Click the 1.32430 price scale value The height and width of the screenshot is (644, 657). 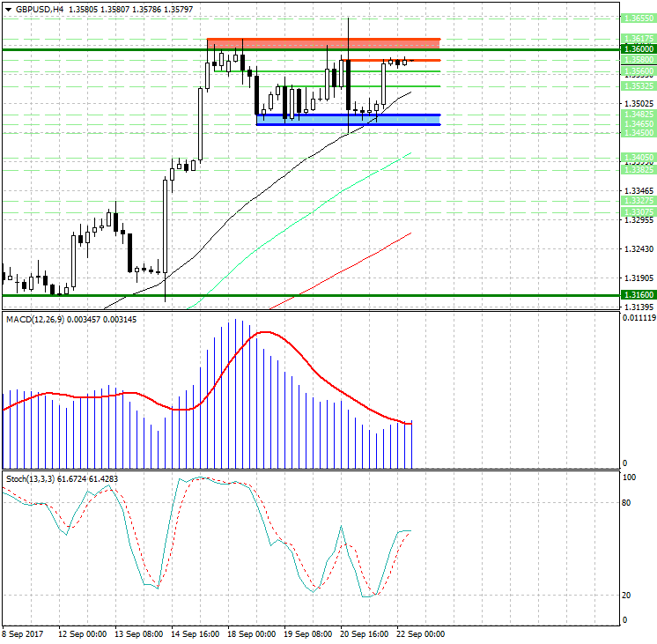pyautogui.click(x=638, y=251)
